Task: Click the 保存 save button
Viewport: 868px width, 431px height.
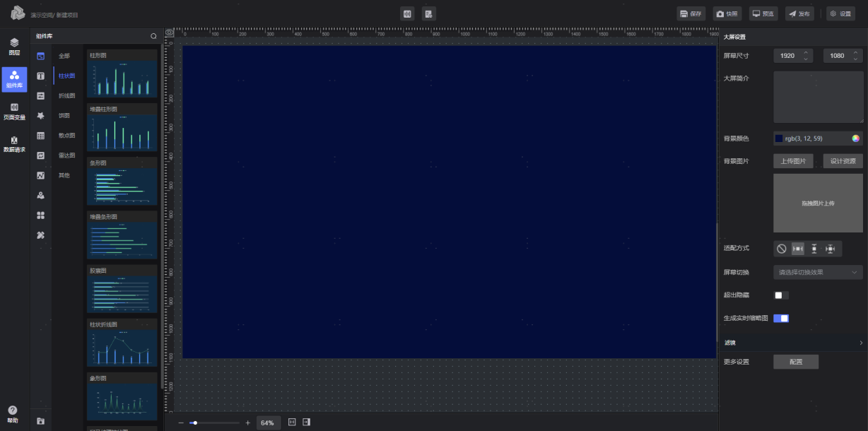Action: point(691,13)
